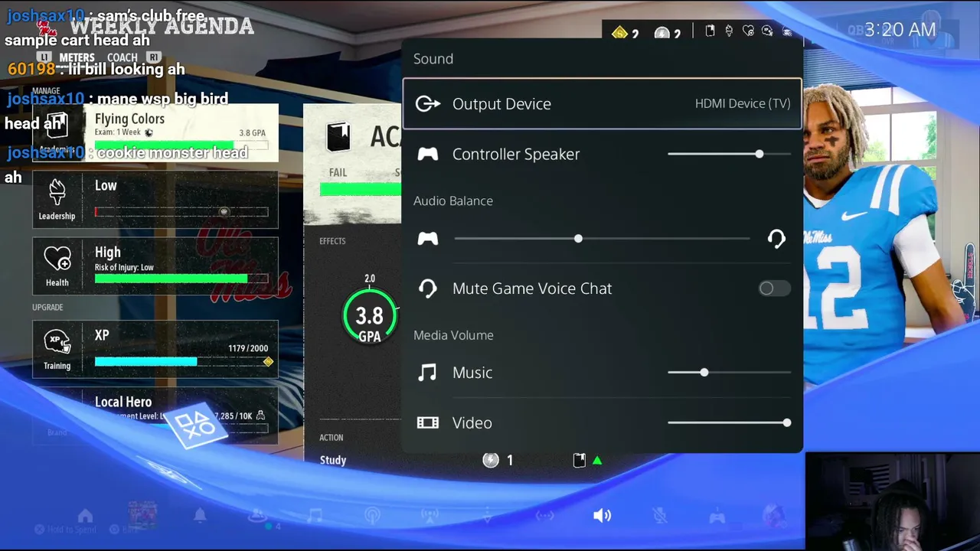Open Home from control center bar
The height and width of the screenshot is (551, 980).
click(85, 516)
